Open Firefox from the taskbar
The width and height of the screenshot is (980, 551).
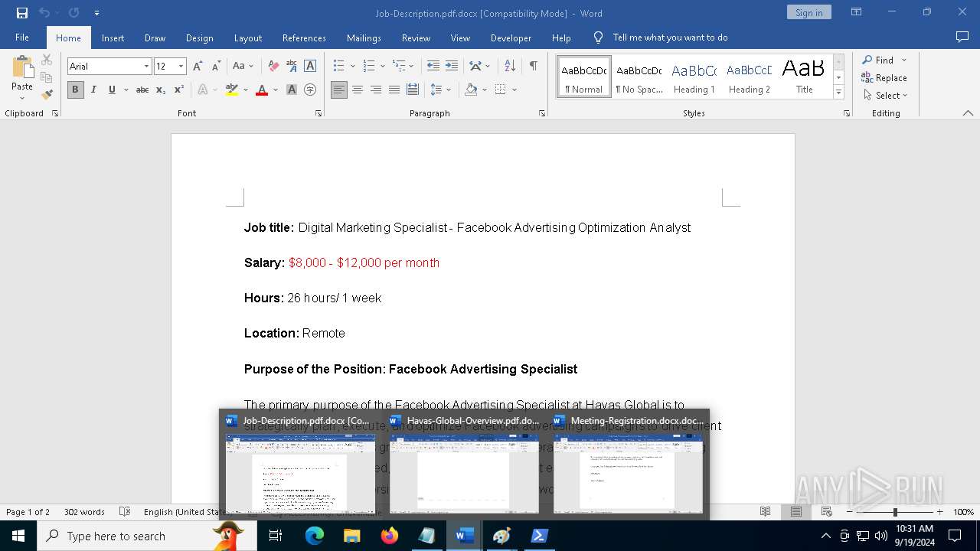tap(390, 536)
